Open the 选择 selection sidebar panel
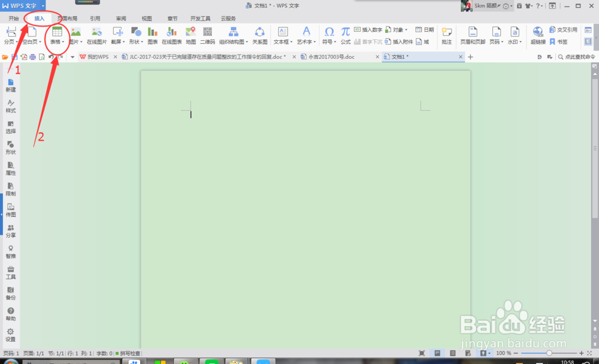The height and width of the screenshot is (364, 599). click(11, 127)
